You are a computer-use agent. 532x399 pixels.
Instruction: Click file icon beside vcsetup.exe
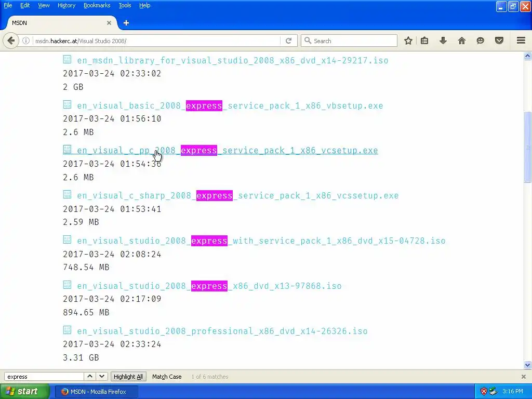[67, 149]
